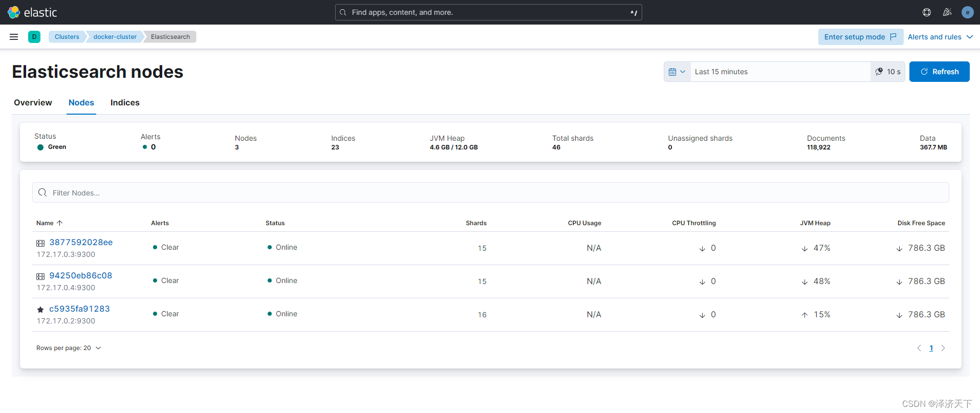
Task: Sort by CPU Throttling column header
Action: pyautogui.click(x=694, y=223)
